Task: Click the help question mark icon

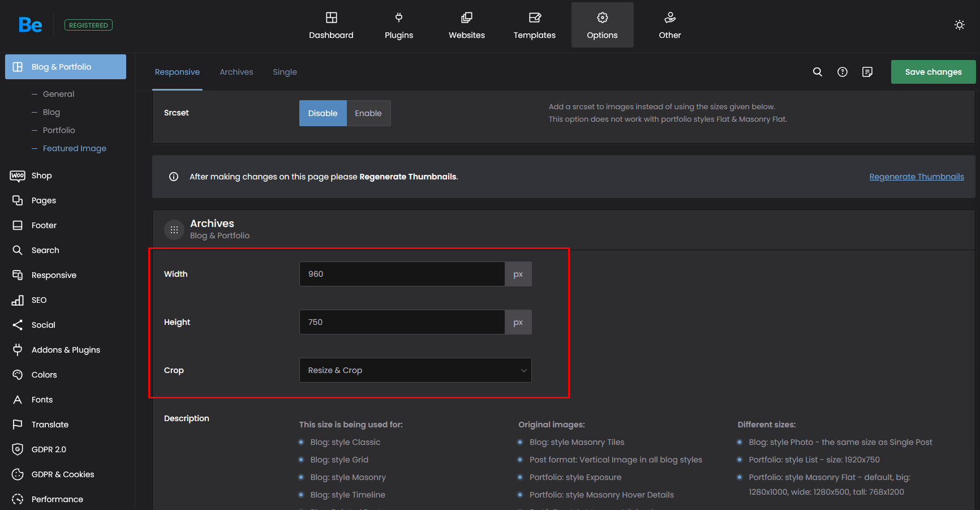Action: point(843,72)
